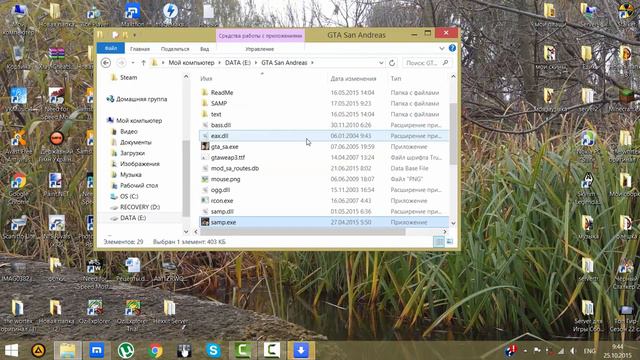Click GTA San Andreas breadcrumb segment
Image resolution: width=640 pixels, height=360 pixels.
(284, 63)
